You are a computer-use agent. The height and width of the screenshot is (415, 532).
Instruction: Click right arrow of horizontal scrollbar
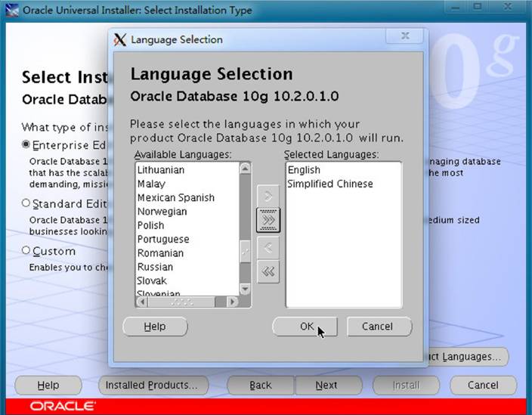click(x=233, y=302)
